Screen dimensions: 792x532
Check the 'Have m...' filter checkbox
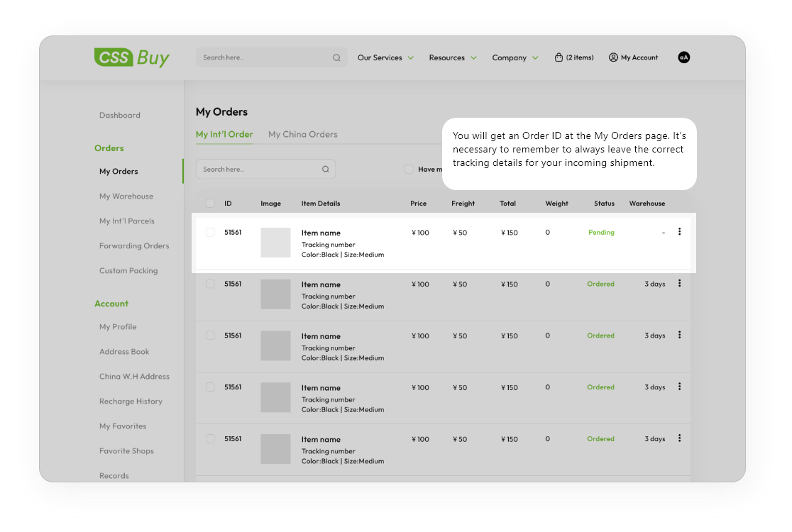coord(408,170)
